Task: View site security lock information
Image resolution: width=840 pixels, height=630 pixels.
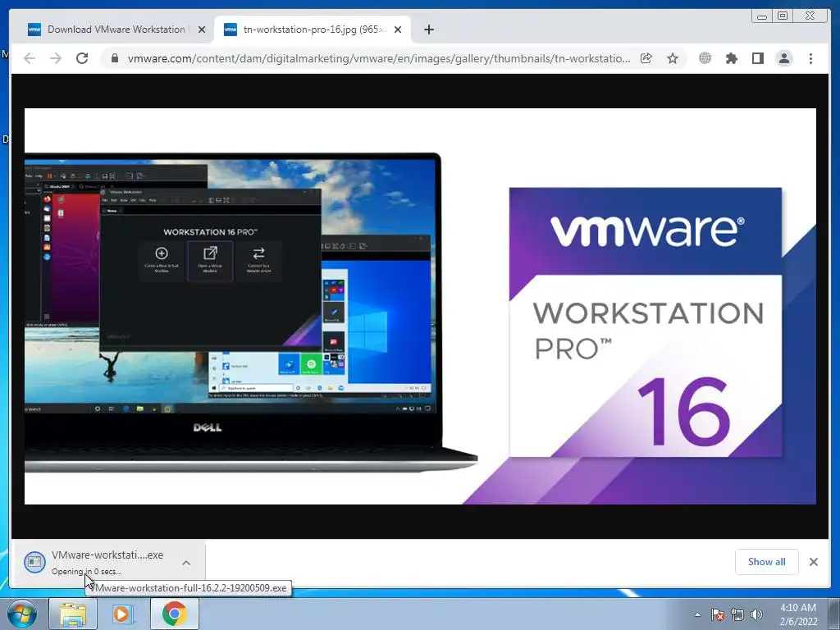Action: click(x=114, y=58)
